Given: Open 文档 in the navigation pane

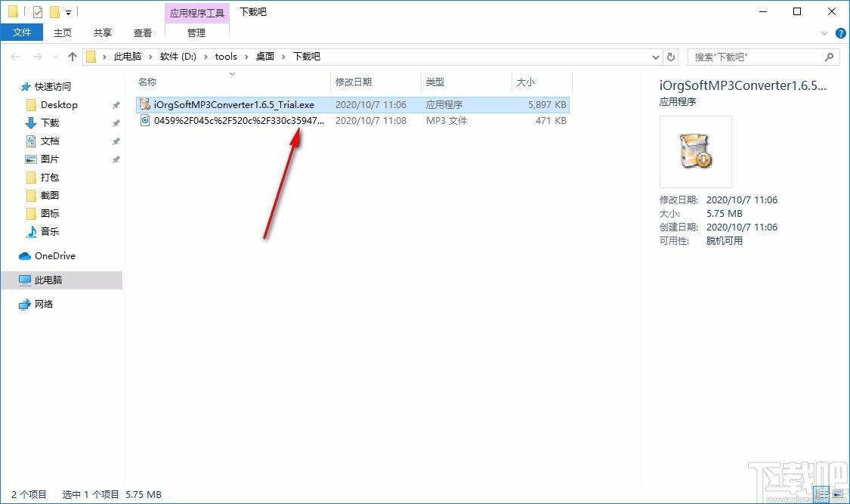Looking at the screenshot, I should pyautogui.click(x=50, y=141).
